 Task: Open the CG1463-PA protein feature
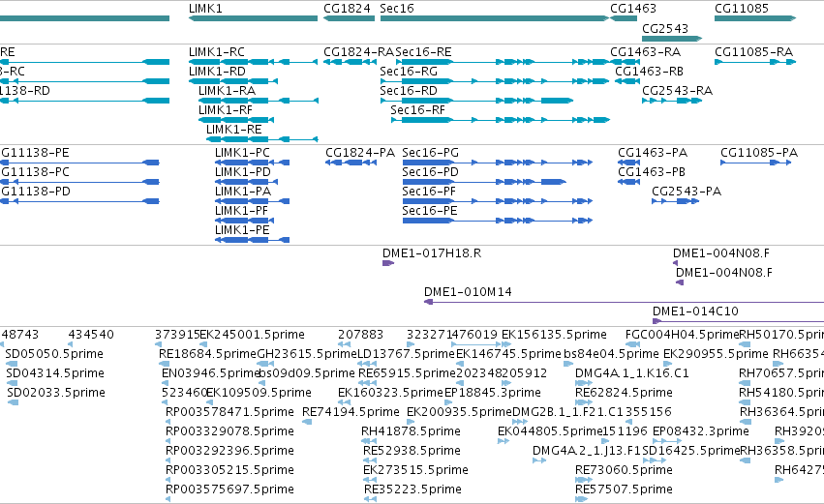point(629,163)
